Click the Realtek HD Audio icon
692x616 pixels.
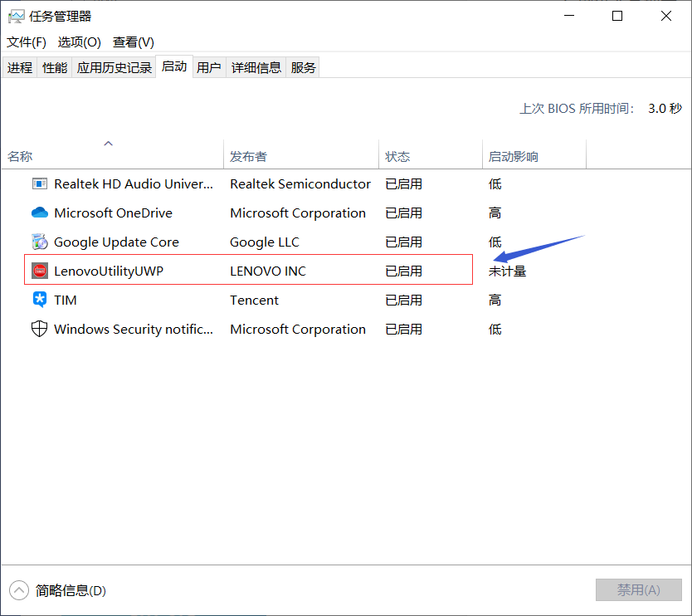coord(40,183)
